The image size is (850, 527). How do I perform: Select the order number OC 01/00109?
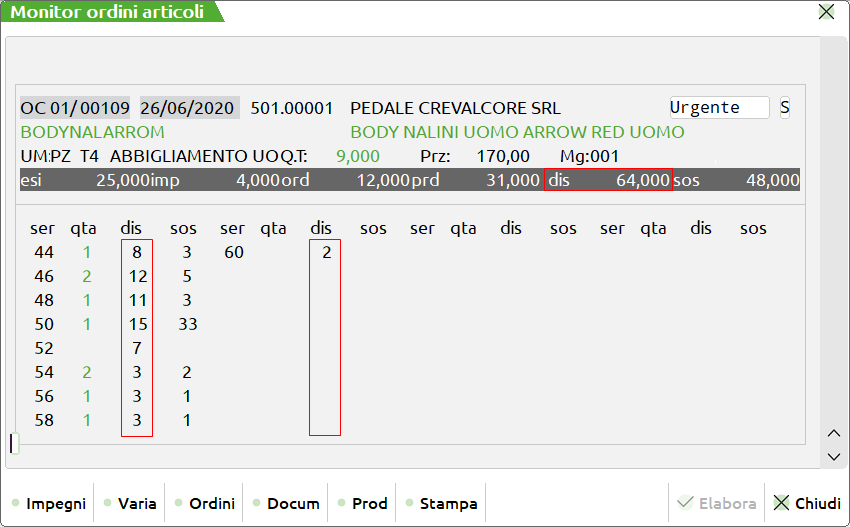76,108
